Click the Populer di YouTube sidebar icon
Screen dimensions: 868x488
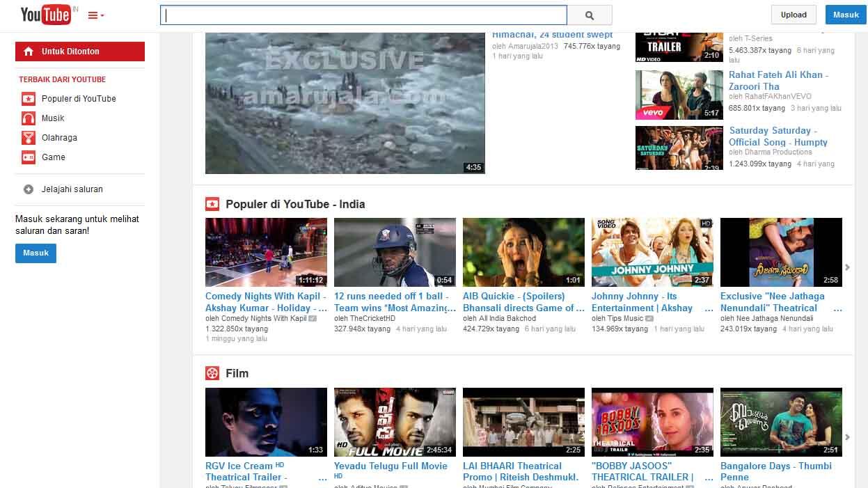click(x=29, y=99)
